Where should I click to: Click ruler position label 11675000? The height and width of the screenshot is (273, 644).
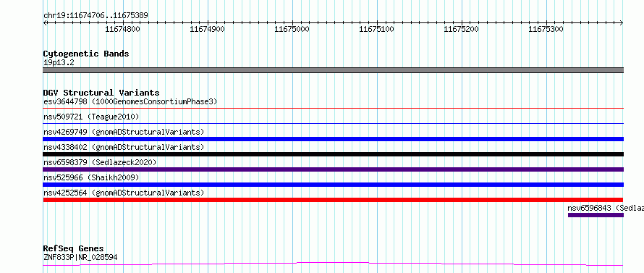coord(292,29)
